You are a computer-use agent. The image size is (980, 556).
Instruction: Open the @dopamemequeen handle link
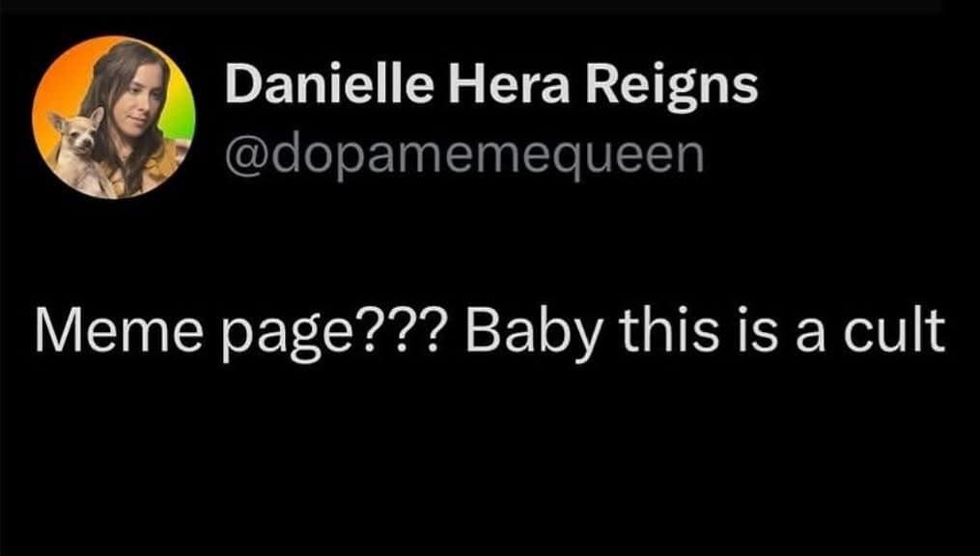point(463,156)
